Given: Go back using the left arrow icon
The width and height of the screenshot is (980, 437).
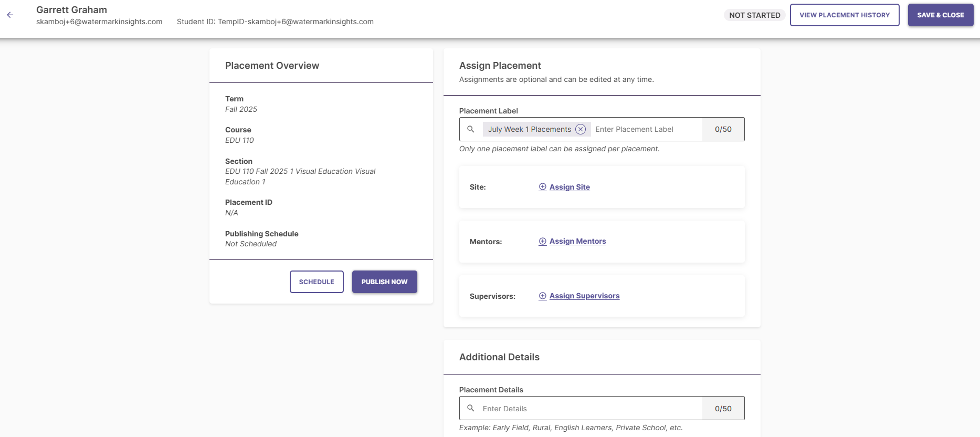Looking at the screenshot, I should point(10,15).
